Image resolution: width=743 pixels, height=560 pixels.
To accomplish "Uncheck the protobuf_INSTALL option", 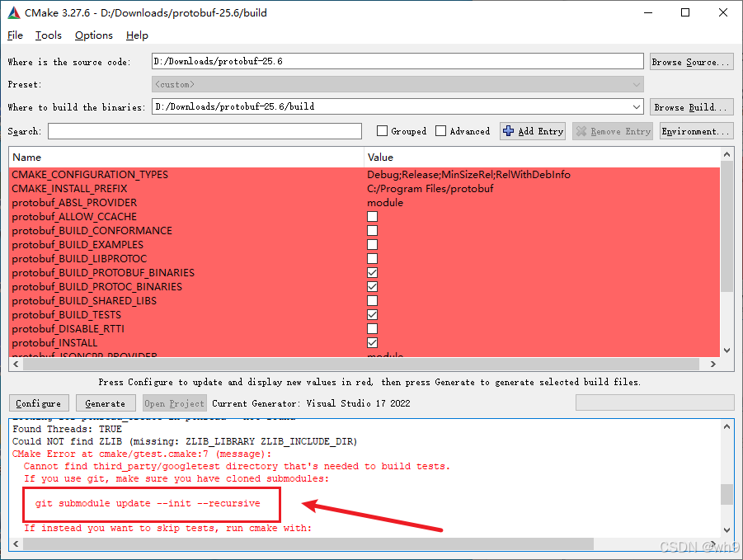I will [372, 342].
